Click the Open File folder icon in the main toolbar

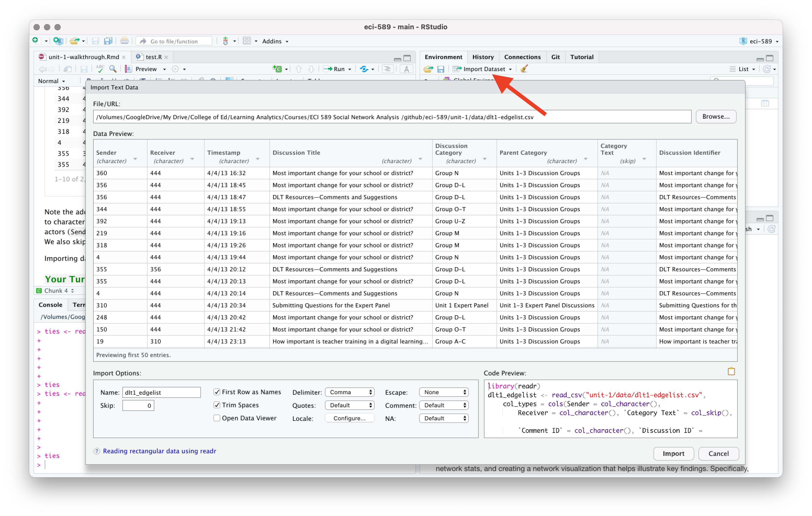(74, 41)
